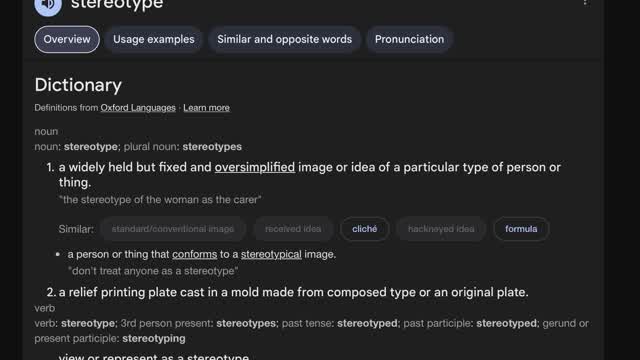Click the received idea chip
The image size is (640, 360).
point(293,229)
